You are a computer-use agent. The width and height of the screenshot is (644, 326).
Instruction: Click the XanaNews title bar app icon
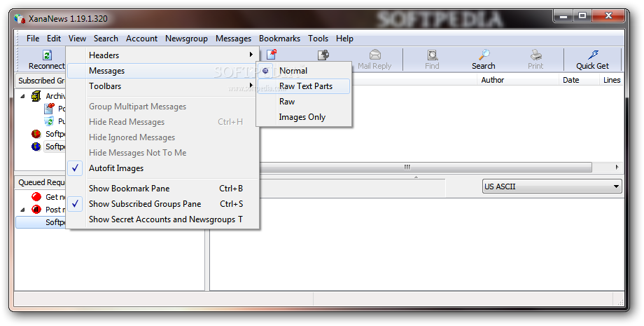(20, 19)
